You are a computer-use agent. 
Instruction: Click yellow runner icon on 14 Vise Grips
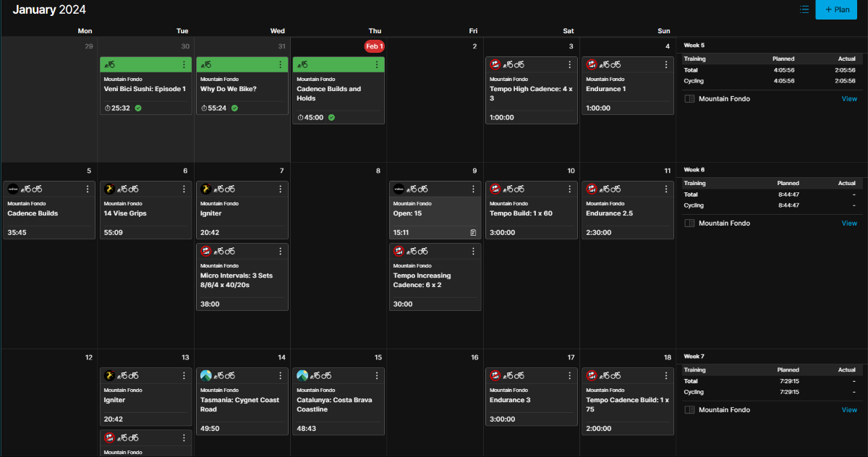109,189
